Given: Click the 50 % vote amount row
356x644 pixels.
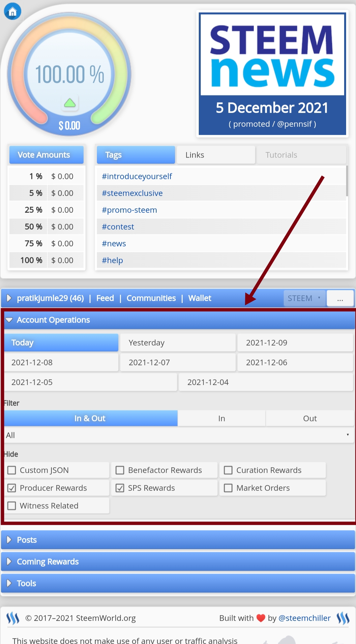Looking at the screenshot, I should 46,227.
